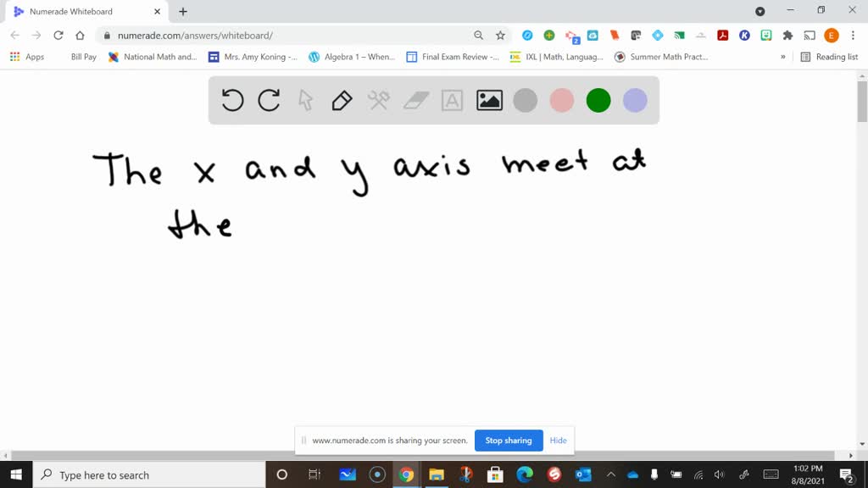Pick the gray pen color
Screen dimensions: 868x488
526,100
